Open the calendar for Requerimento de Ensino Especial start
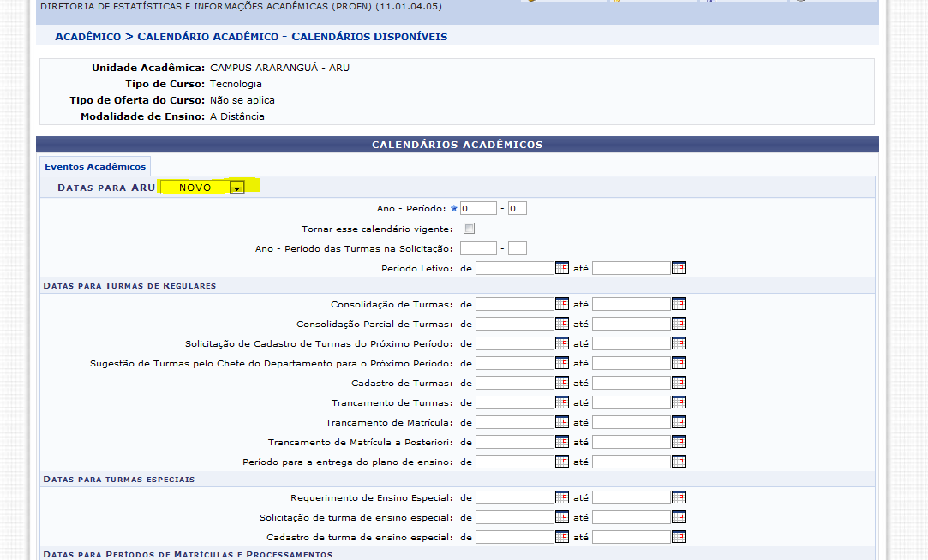928x560 pixels. (x=562, y=497)
